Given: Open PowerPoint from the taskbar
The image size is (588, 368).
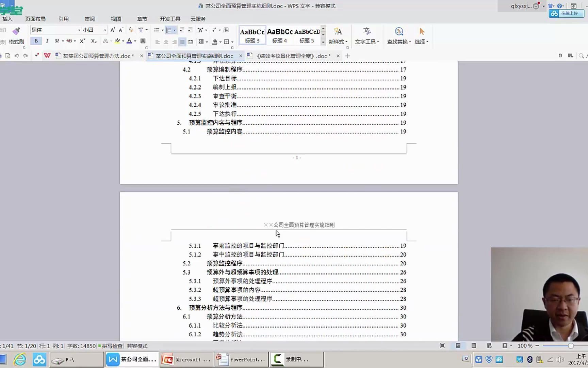Looking at the screenshot, I should tap(242, 359).
